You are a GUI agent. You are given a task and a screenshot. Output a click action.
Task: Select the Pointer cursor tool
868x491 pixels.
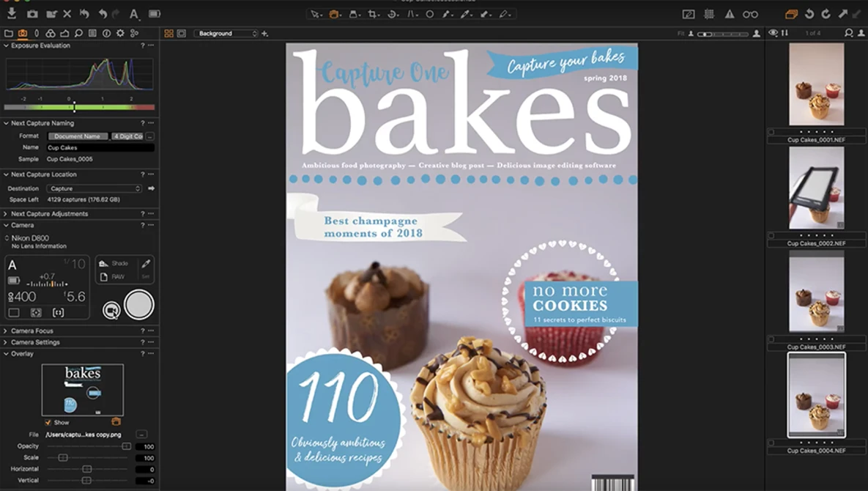[316, 15]
